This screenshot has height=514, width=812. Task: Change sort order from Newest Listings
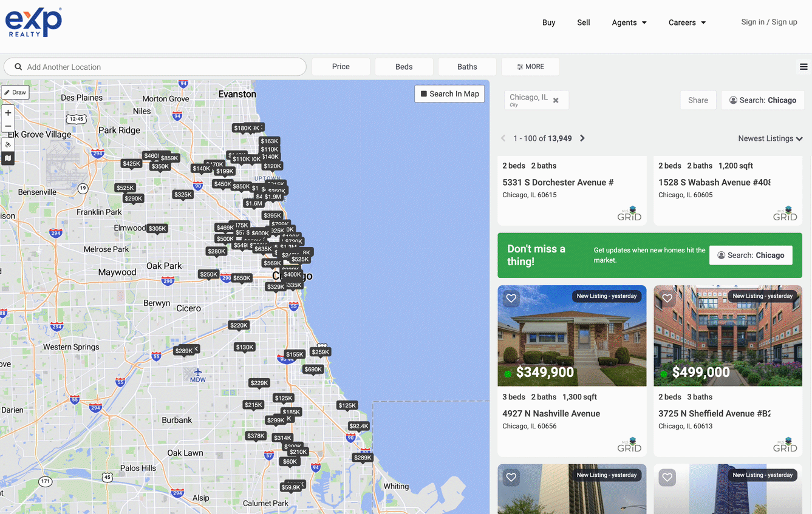point(770,138)
